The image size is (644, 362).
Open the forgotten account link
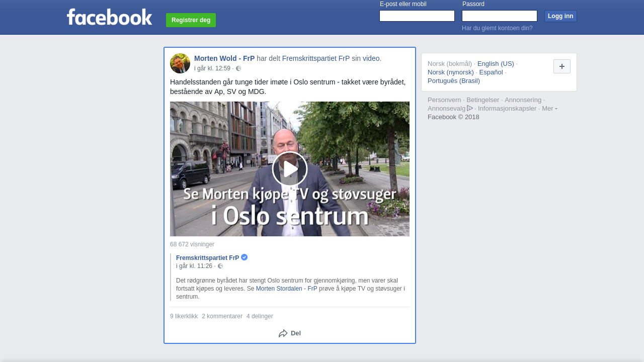point(497,28)
